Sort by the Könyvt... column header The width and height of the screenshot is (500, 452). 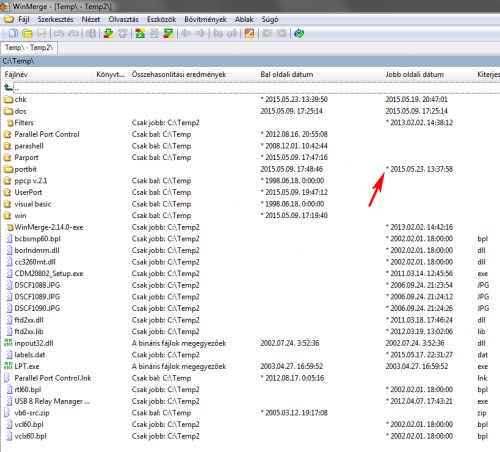pos(110,74)
